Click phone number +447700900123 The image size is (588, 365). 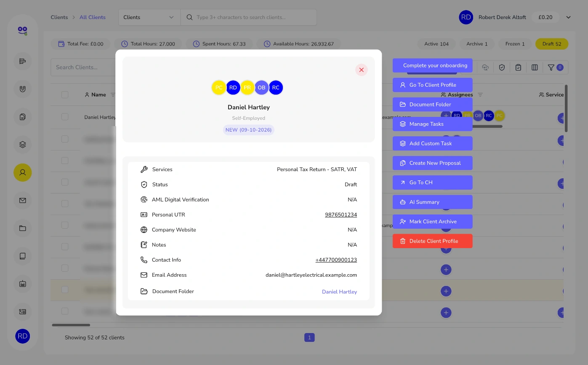point(336,260)
